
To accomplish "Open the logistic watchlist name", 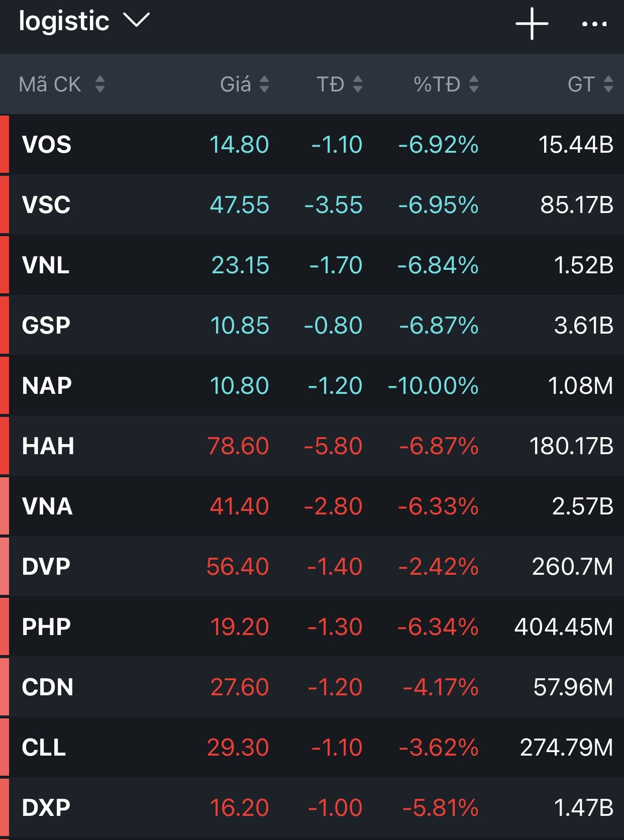I will [x=64, y=21].
